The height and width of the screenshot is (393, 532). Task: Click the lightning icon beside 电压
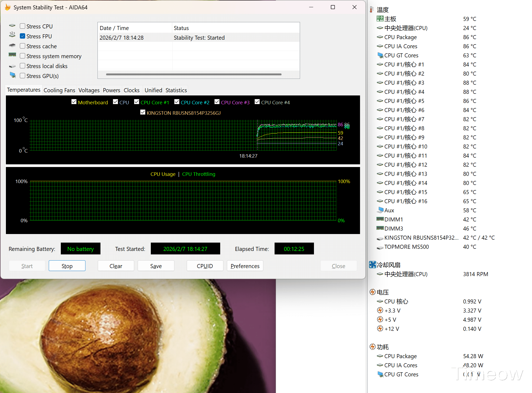(x=372, y=292)
